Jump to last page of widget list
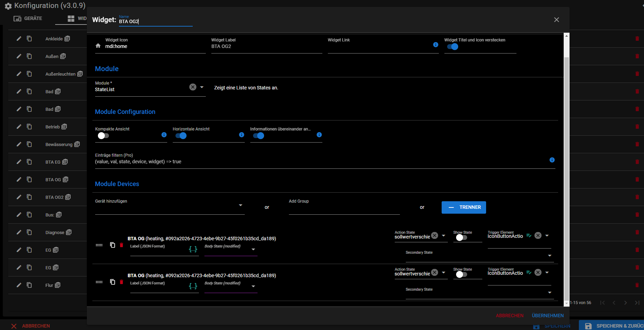Screen dimensions: 644x330 tap(637, 303)
